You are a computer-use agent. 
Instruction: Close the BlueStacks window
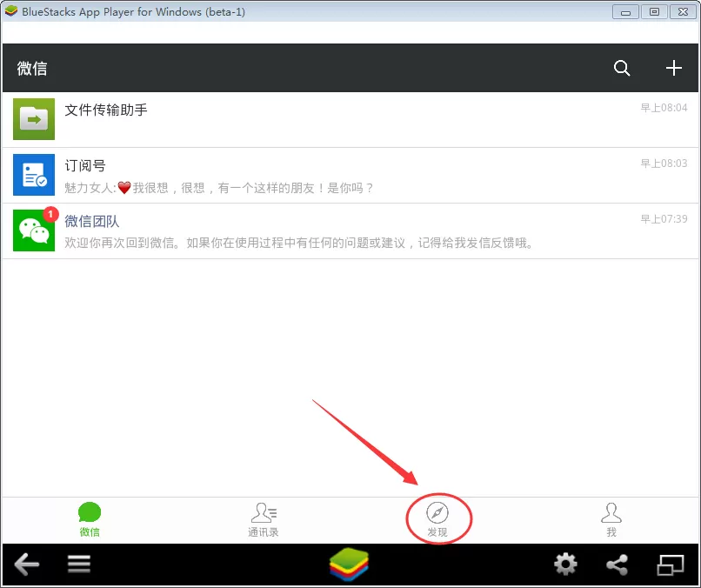683,12
